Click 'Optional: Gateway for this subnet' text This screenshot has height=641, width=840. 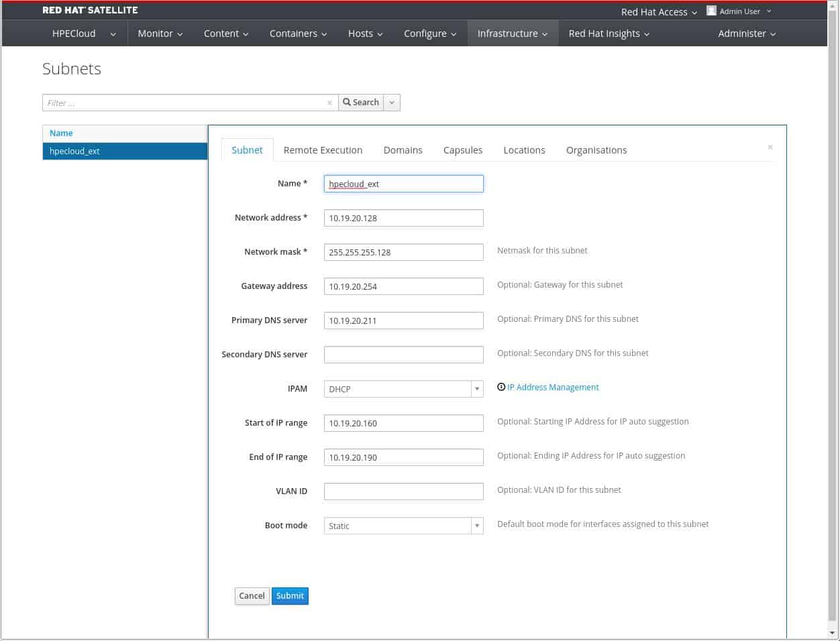click(560, 284)
